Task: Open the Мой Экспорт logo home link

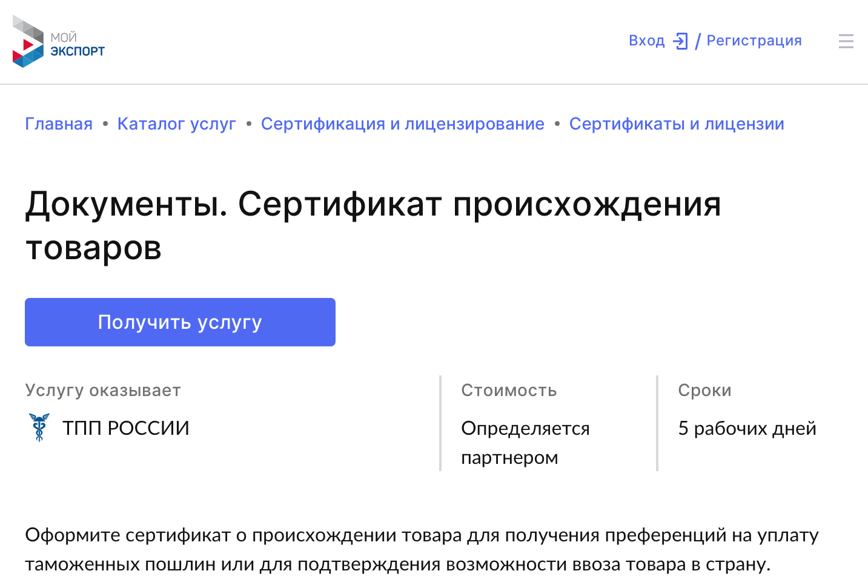Action: [x=59, y=41]
